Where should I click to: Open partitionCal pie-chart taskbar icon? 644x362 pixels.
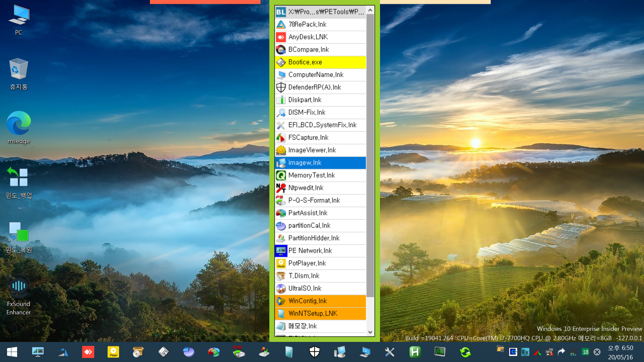click(x=189, y=352)
